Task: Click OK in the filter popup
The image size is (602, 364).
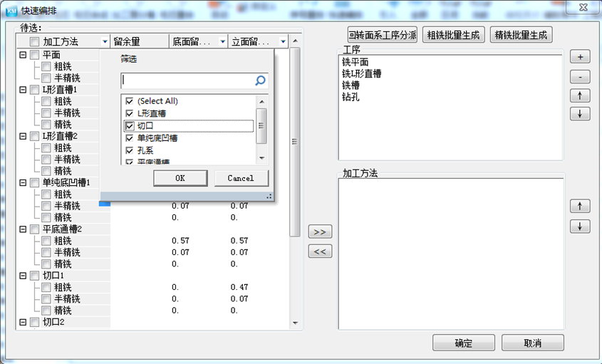Action: coord(180,178)
